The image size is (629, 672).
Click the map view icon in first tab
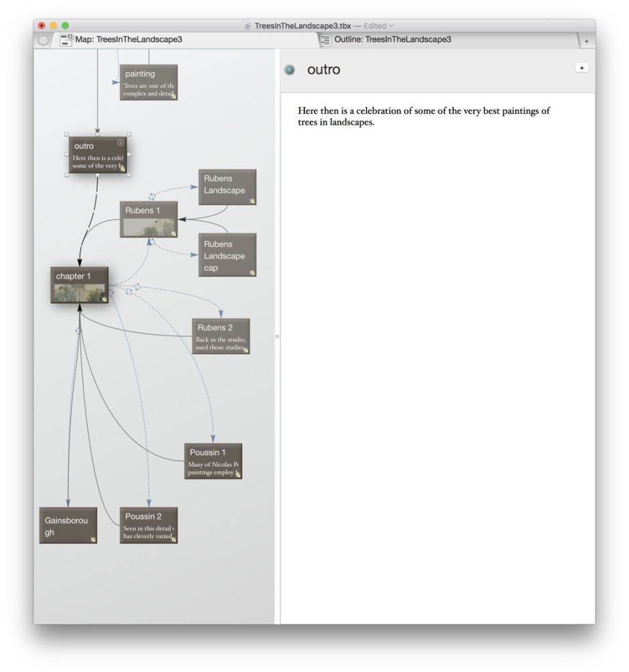coord(66,40)
